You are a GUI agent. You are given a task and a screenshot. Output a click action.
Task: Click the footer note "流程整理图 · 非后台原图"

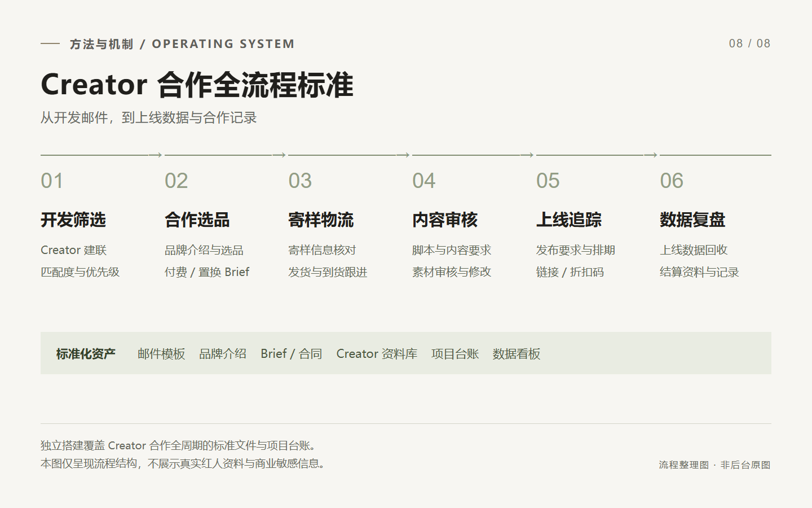click(714, 465)
